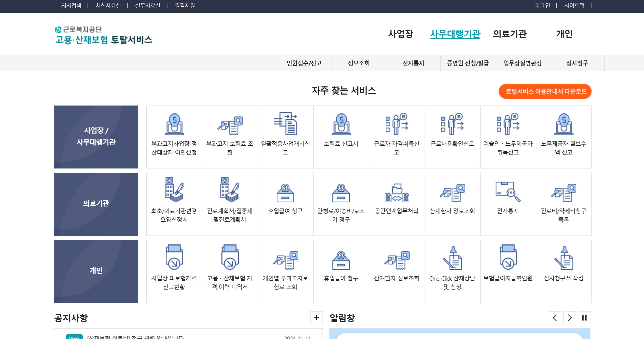Click 최초/의료기관변경 요양신청서 icon
The width and height of the screenshot is (644, 339).
click(174, 190)
